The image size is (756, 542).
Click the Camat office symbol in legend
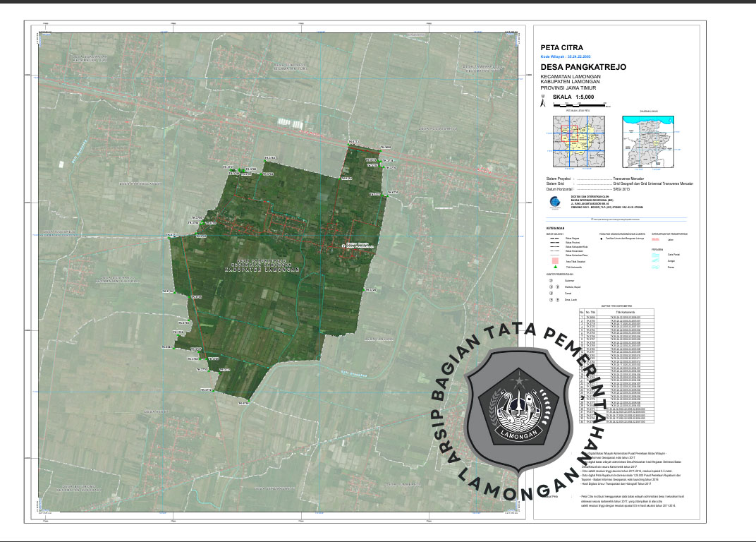(x=550, y=294)
